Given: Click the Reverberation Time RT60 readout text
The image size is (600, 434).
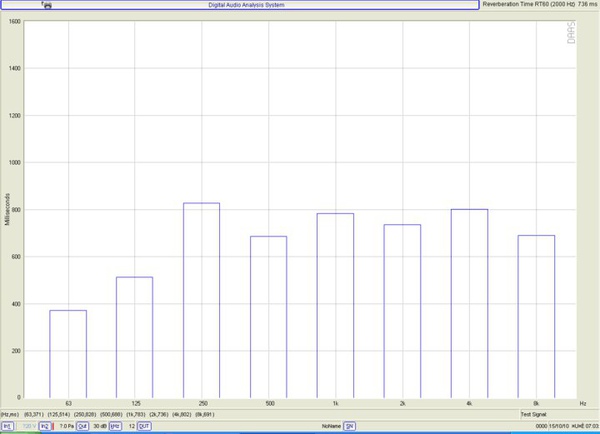Looking at the screenshot, I should tap(540, 4).
